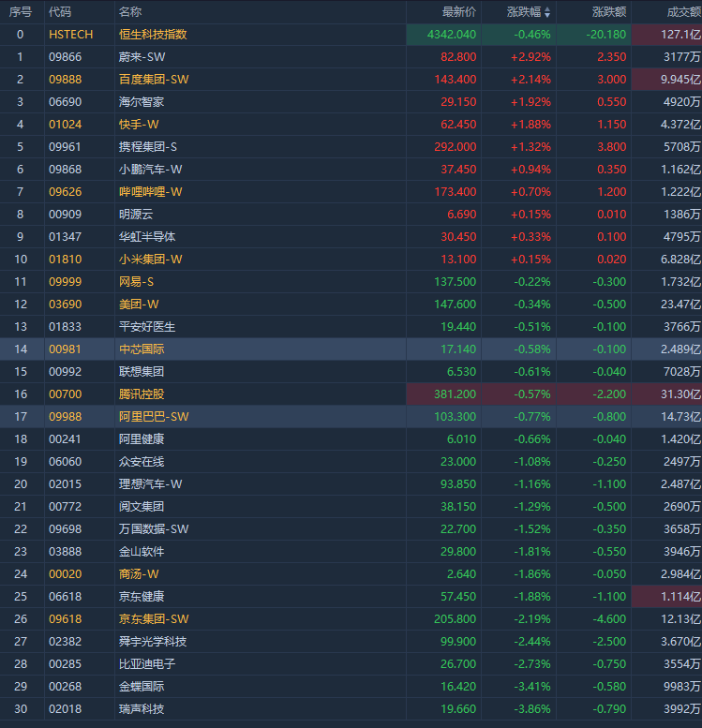Click stock code 00981
The height and width of the screenshot is (728, 702).
pos(65,349)
